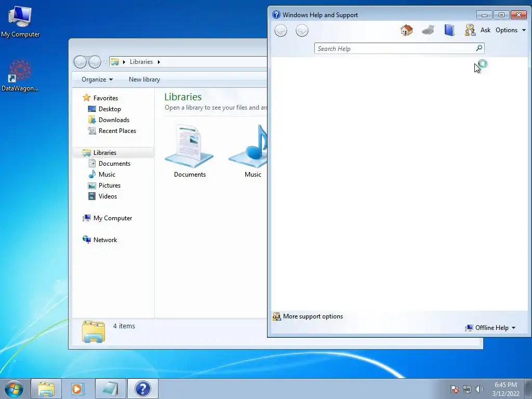Maximize the Windows Help and Support window
The image size is (532, 399).
point(501,15)
